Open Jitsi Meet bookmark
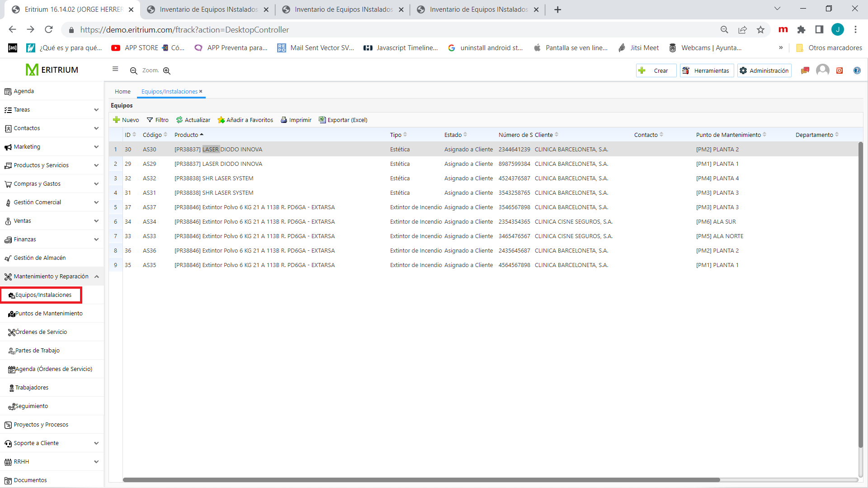The image size is (868, 488). 638,48
